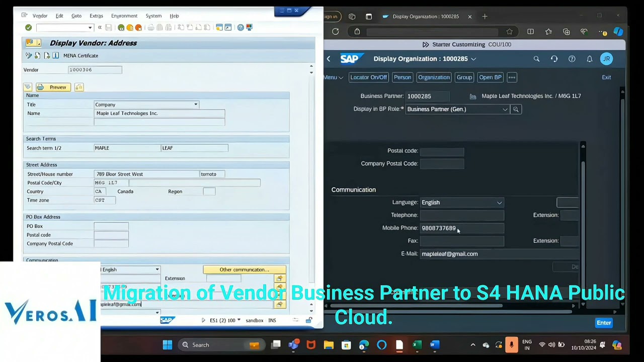Click the headset support icon in Fiori header
Screen dimensions: 644x362
coord(554,59)
